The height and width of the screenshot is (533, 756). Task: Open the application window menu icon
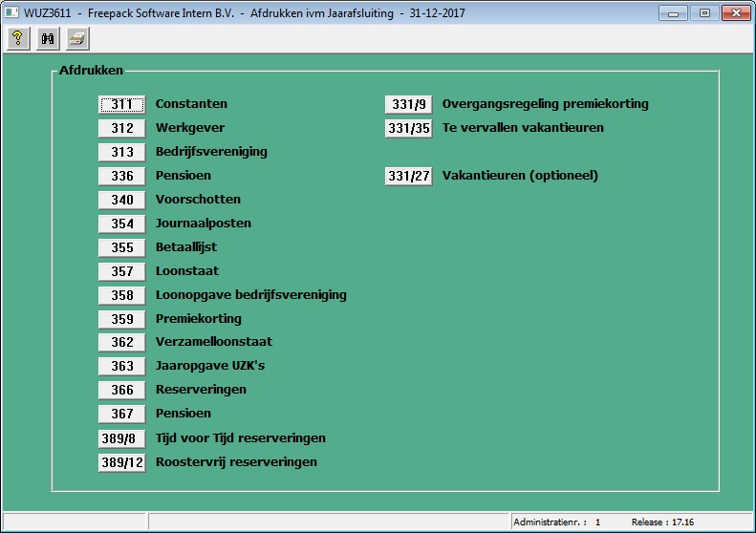tap(11, 12)
